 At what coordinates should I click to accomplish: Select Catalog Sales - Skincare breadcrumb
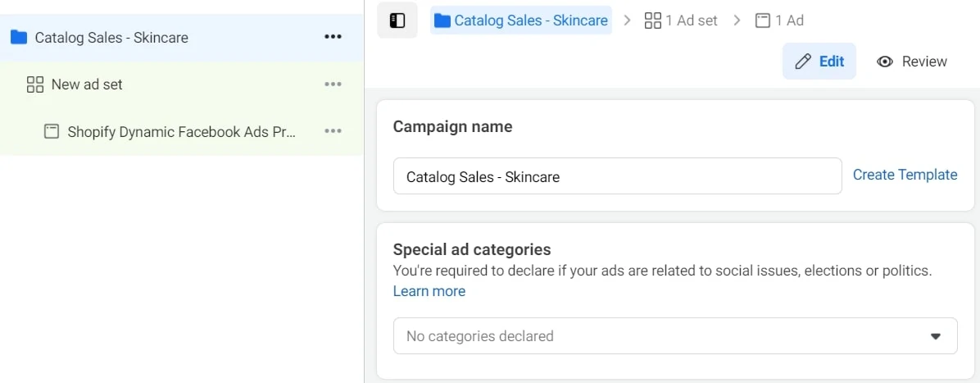(531, 21)
